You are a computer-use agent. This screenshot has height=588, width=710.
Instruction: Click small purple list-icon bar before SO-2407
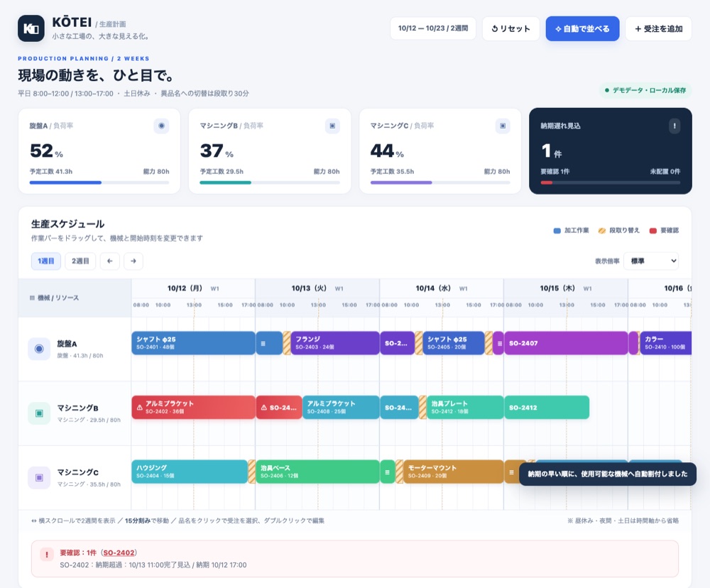[x=498, y=344]
